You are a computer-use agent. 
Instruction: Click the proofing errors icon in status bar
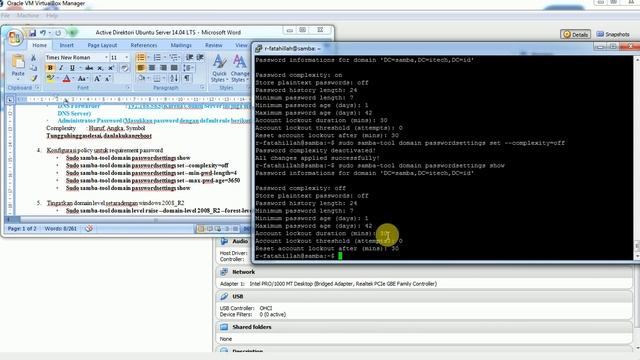[x=89, y=229]
